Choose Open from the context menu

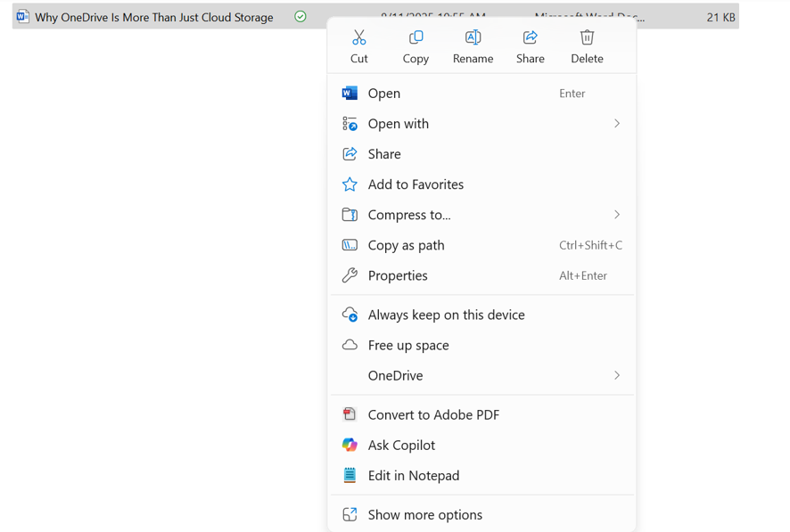pyautogui.click(x=482, y=93)
